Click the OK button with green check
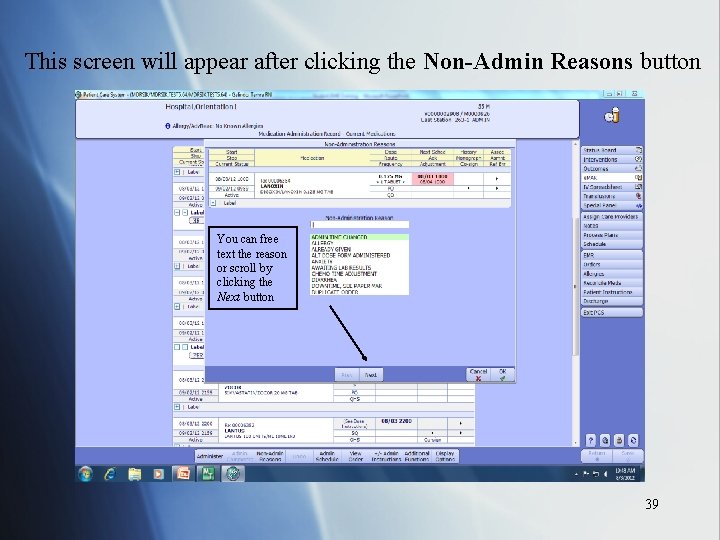 click(502, 374)
